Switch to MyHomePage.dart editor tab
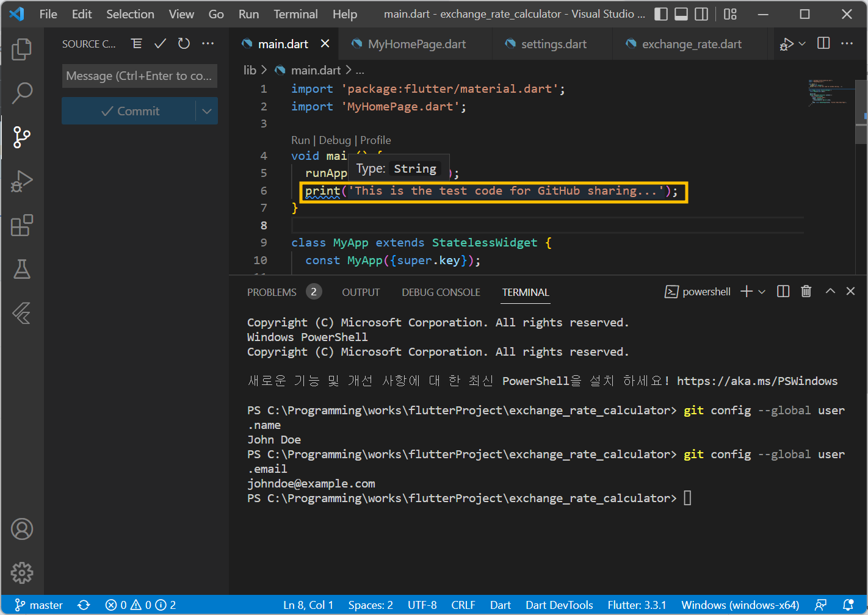The width and height of the screenshot is (868, 615). 416,44
